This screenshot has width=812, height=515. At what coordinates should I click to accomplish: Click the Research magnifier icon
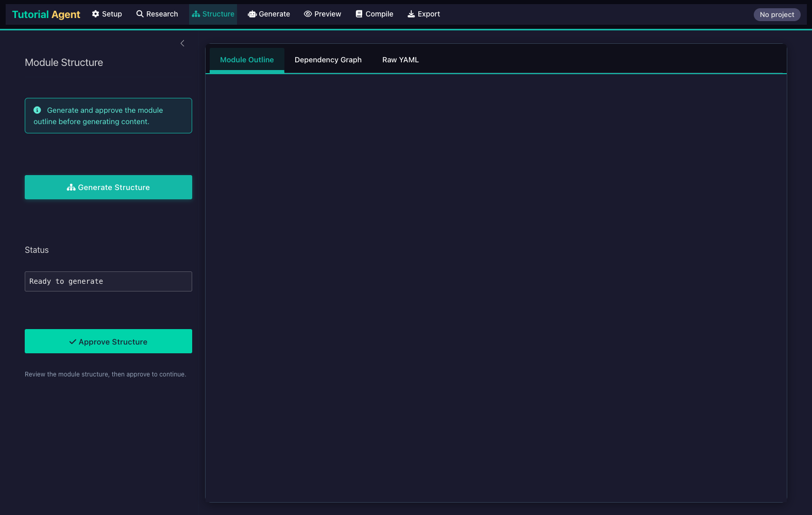coord(140,14)
